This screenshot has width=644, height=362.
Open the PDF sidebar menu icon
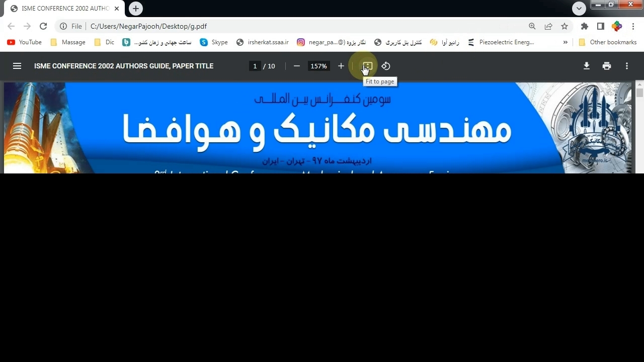(17, 66)
